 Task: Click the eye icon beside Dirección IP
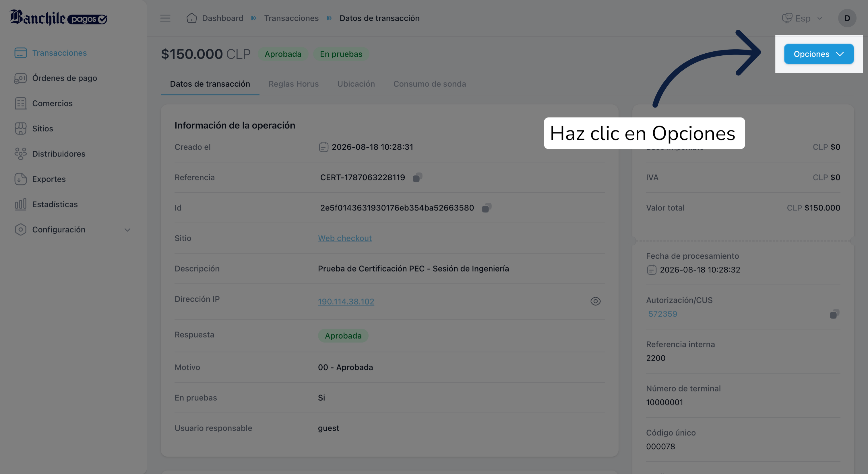pyautogui.click(x=595, y=301)
